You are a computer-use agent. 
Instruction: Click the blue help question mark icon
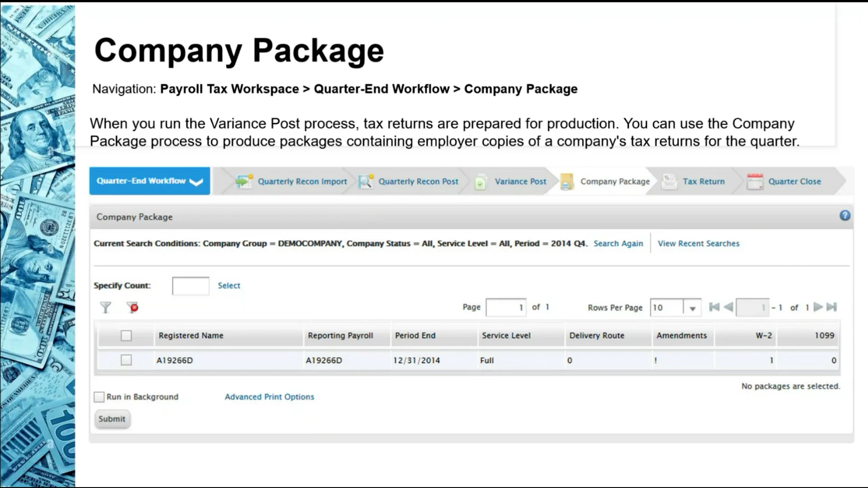tap(844, 216)
